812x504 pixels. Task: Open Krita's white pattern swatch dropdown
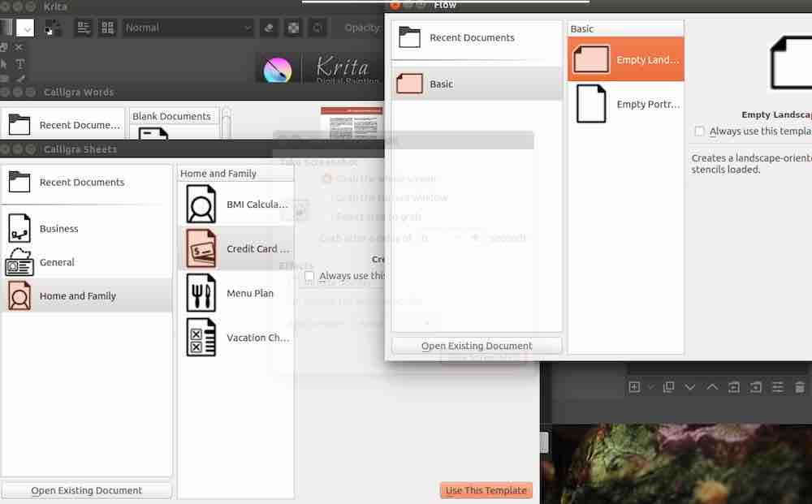pyautogui.click(x=25, y=28)
